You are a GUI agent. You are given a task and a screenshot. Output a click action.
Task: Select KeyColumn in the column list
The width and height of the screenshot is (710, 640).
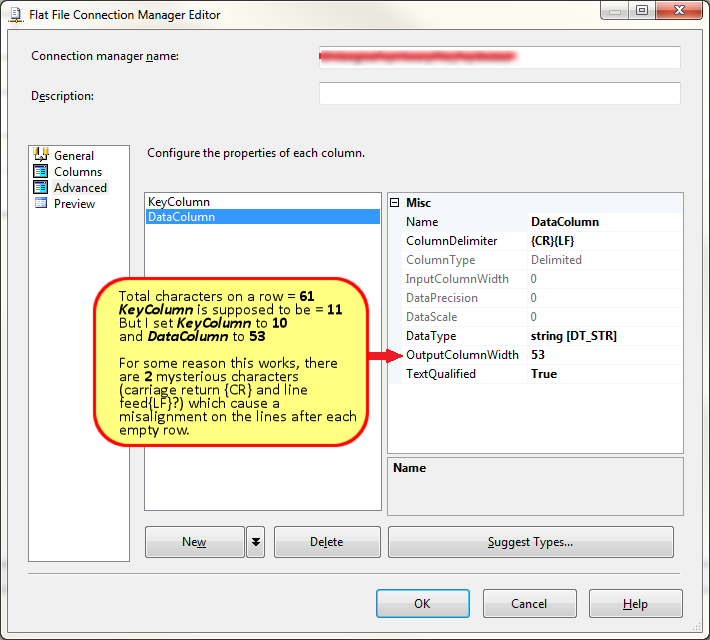[179, 202]
